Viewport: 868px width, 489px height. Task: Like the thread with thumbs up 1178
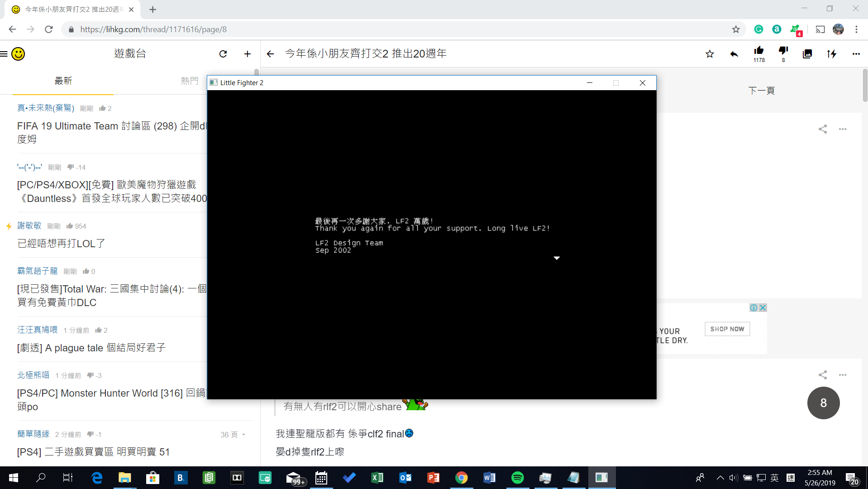[x=759, y=53]
